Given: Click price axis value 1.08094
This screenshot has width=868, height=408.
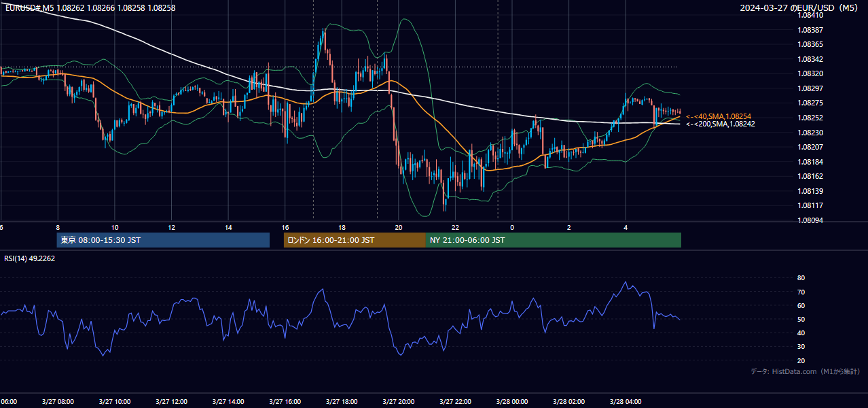Looking at the screenshot, I should pyautogui.click(x=810, y=220).
